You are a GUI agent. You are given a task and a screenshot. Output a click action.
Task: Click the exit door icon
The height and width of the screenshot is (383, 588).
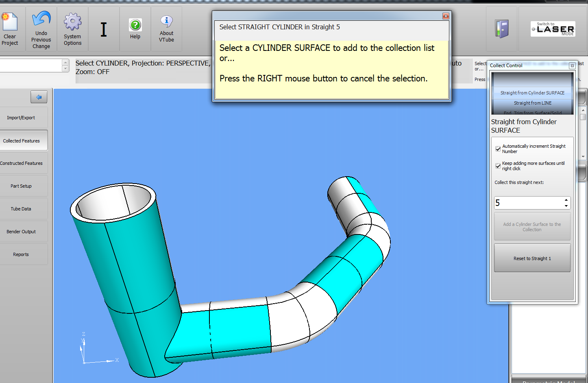(x=502, y=29)
